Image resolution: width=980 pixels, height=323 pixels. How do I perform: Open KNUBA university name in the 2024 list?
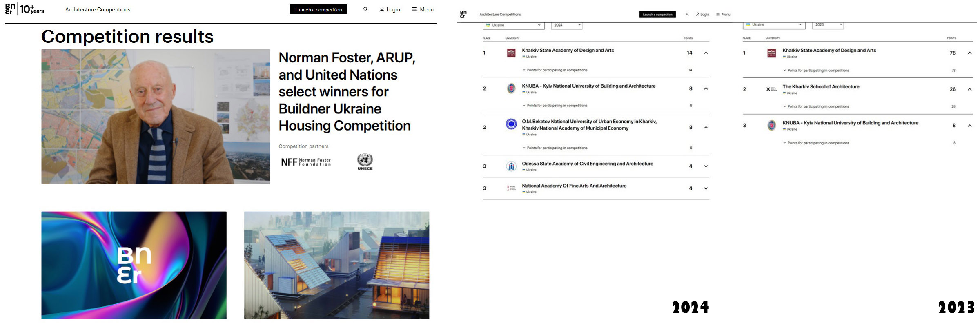point(588,86)
